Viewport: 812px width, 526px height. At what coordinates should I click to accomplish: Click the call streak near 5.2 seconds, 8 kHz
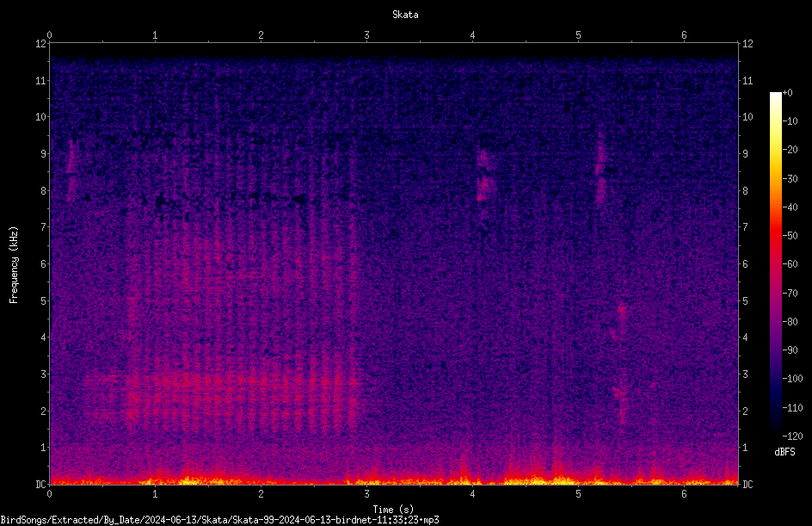600,169
